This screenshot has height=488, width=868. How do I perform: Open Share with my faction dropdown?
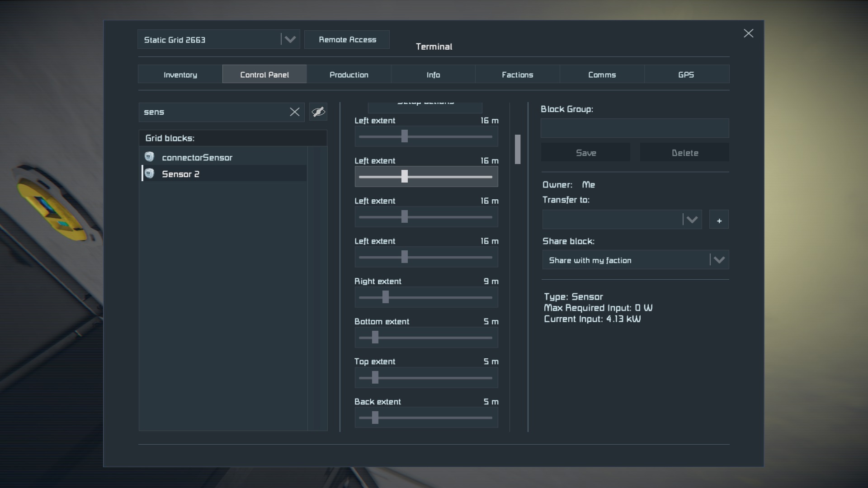719,260
